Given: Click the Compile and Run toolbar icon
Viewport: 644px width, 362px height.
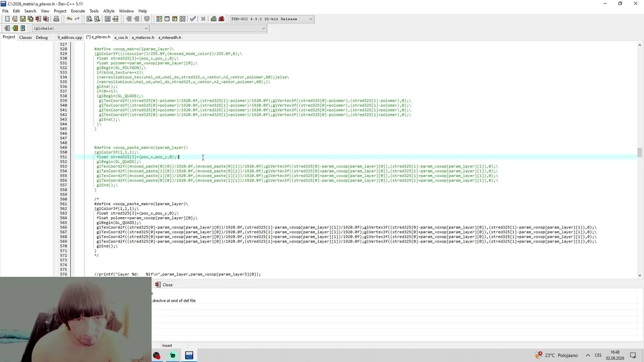Looking at the screenshot, I should [x=175, y=19].
